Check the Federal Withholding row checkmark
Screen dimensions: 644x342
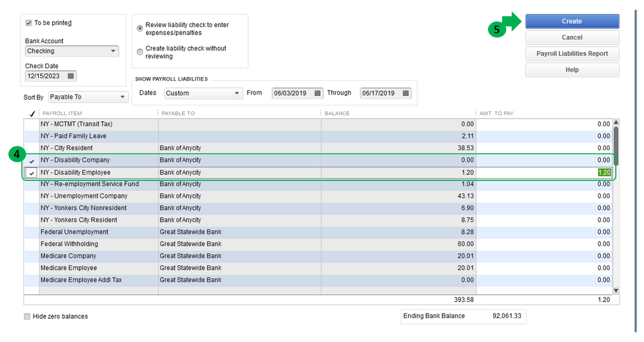click(32, 244)
